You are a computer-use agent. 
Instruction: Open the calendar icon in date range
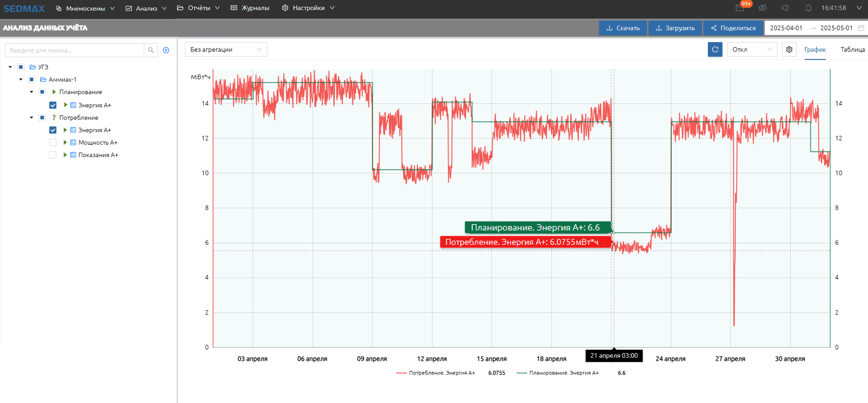pos(861,28)
